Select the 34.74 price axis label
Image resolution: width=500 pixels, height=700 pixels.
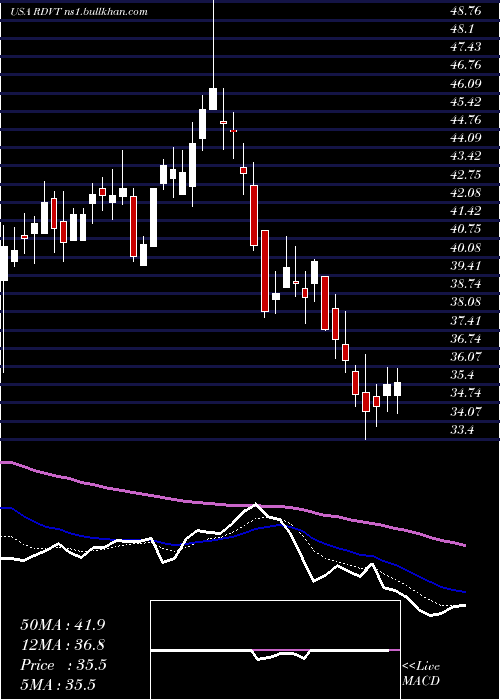point(465,393)
